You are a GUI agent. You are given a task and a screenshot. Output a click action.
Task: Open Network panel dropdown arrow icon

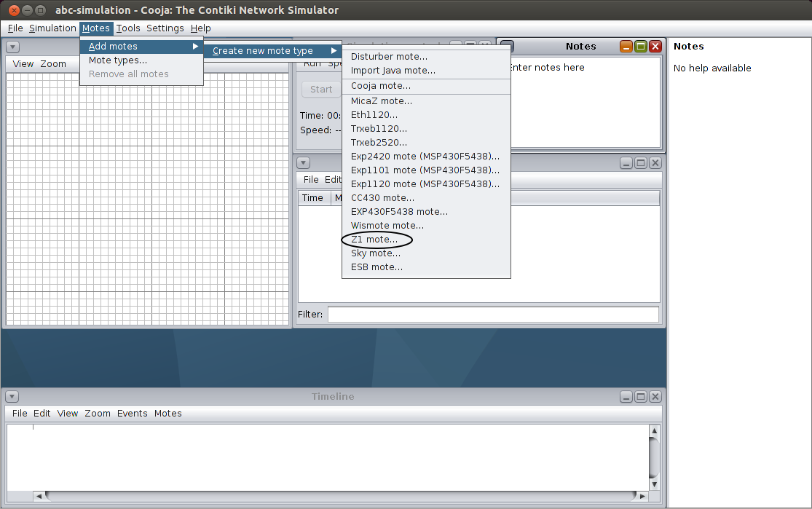tap(13, 47)
